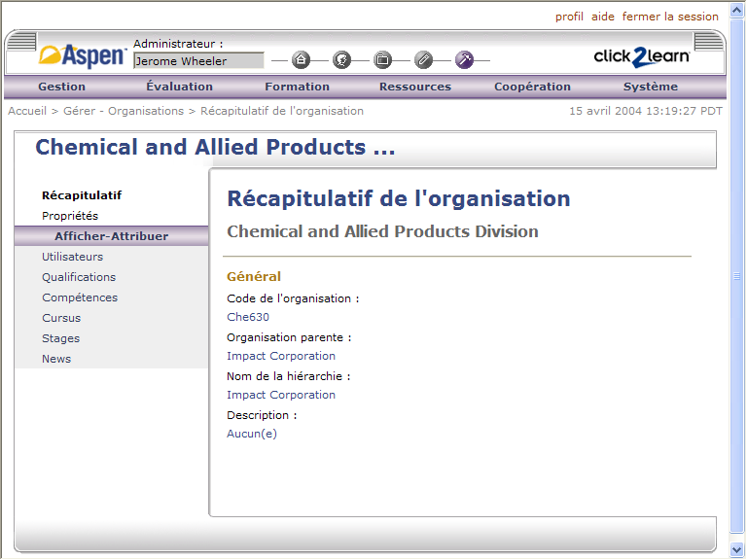Go to 'Gérer - Organisations' in the breadcrumb
The image size is (747, 560).
pos(124,111)
